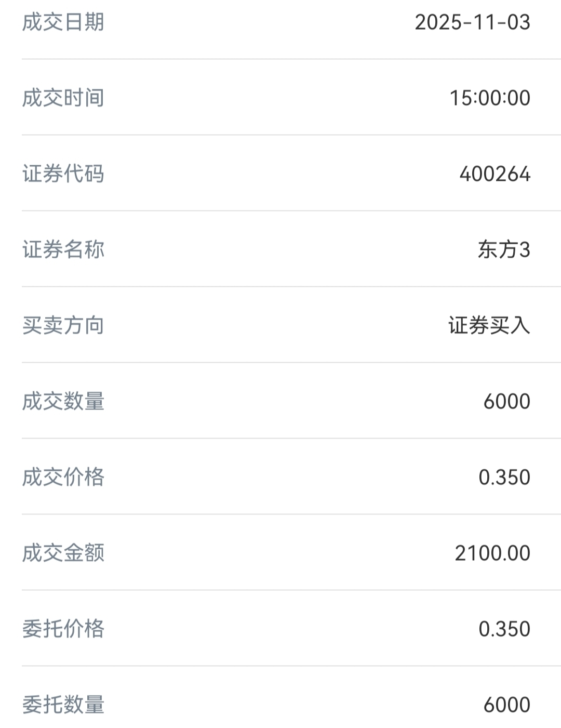Tap the 买卖方向 label
The image size is (561, 728).
(x=63, y=326)
